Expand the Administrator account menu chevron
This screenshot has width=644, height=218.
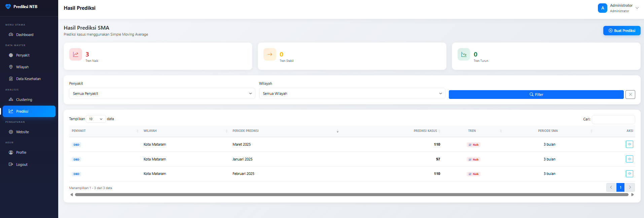pyautogui.click(x=637, y=8)
